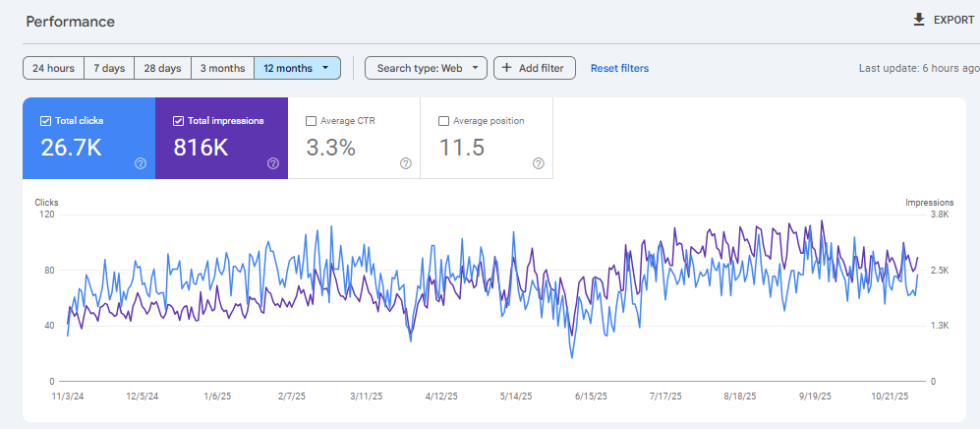Viewport: 980px width, 429px height.
Task: Expand the 12 months dropdown arrow
Action: [325, 68]
